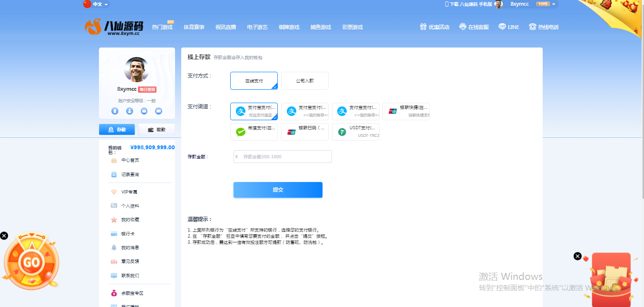The image size is (644, 307).
Task: Click the 每日签到 daily check-in badge
Action: tap(147, 89)
